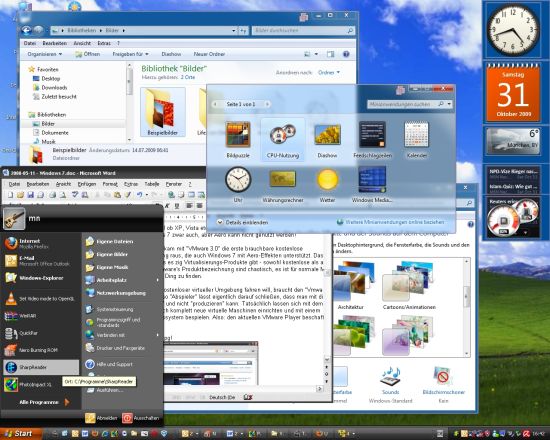
Task: Open the Anordnen nach Ordner dropdown
Action: click(x=329, y=72)
